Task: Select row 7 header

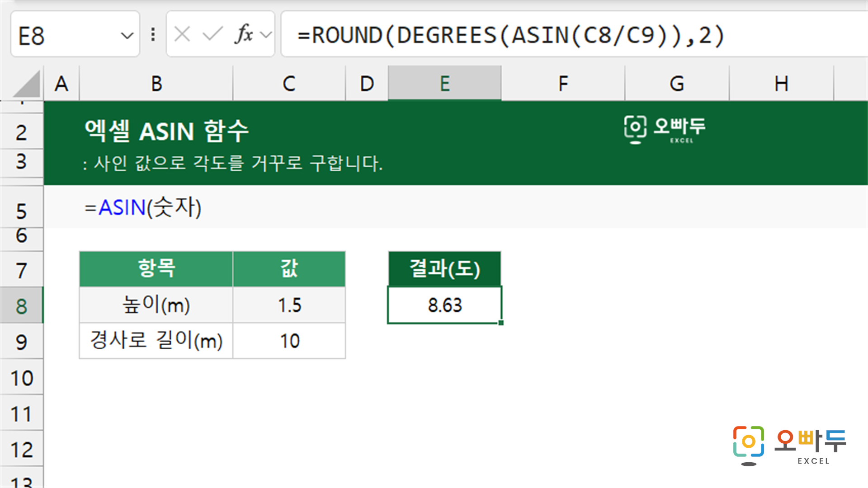Action: (x=21, y=270)
